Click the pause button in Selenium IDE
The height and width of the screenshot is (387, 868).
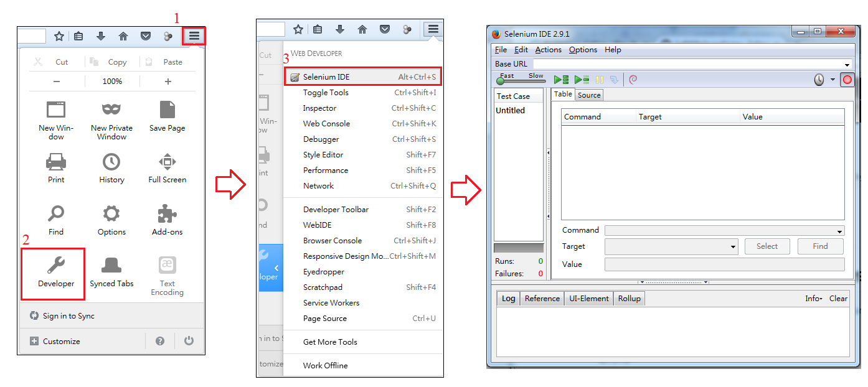(x=600, y=80)
